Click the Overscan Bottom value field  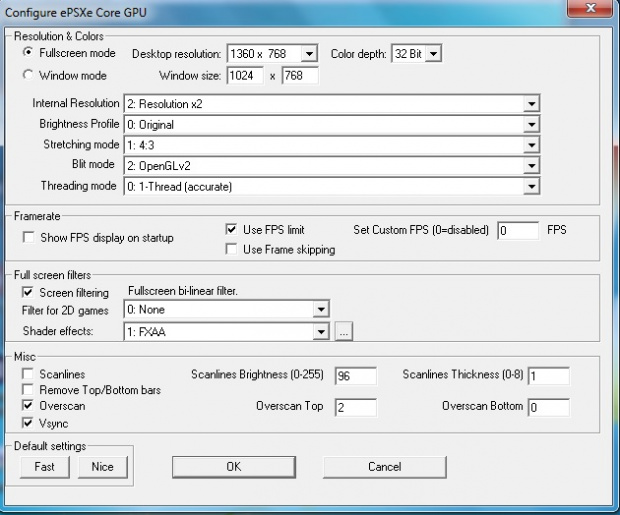549,407
